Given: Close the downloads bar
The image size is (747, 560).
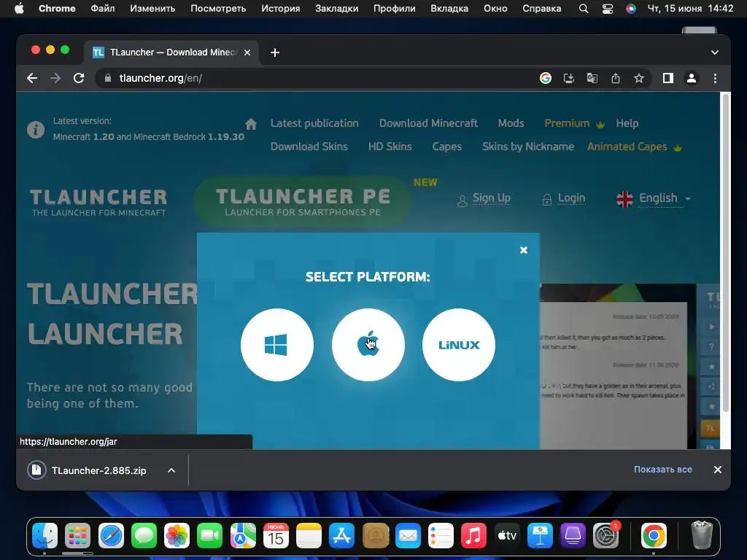Looking at the screenshot, I should coord(718,470).
